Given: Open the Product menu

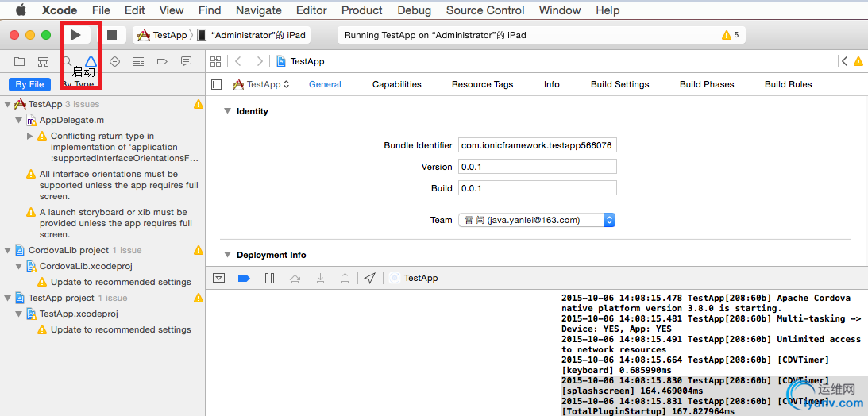Looking at the screenshot, I should 362,10.
